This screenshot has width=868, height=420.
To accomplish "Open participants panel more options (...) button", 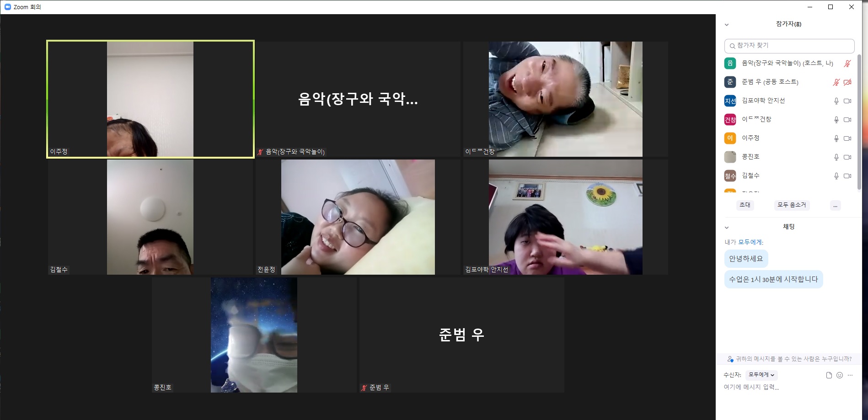I will tap(835, 205).
